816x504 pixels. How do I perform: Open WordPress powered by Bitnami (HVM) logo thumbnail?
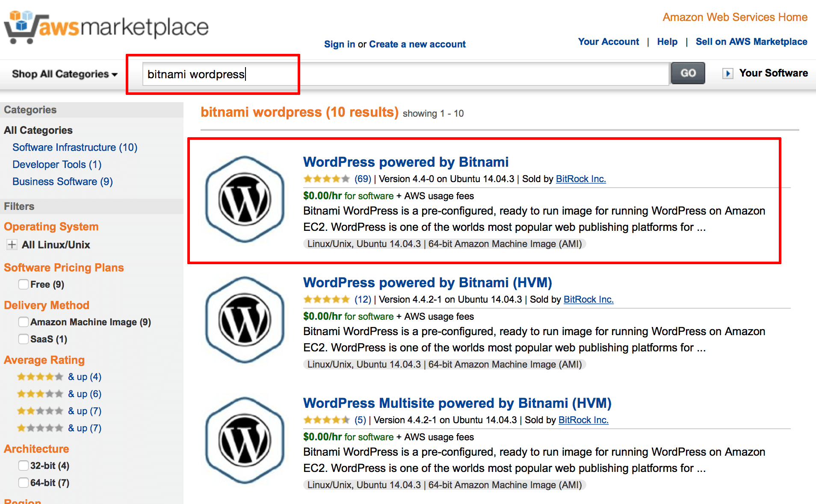pyautogui.click(x=245, y=320)
